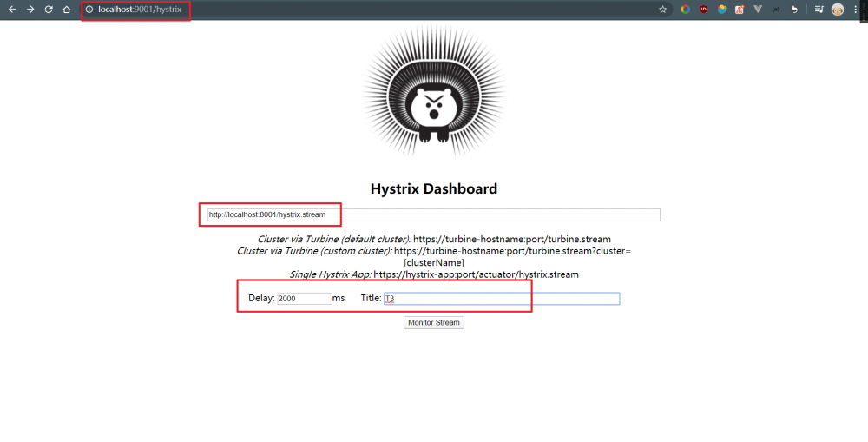The height and width of the screenshot is (442, 868).
Task: Click the [clusterName] placeholder text
Action: tap(434, 262)
